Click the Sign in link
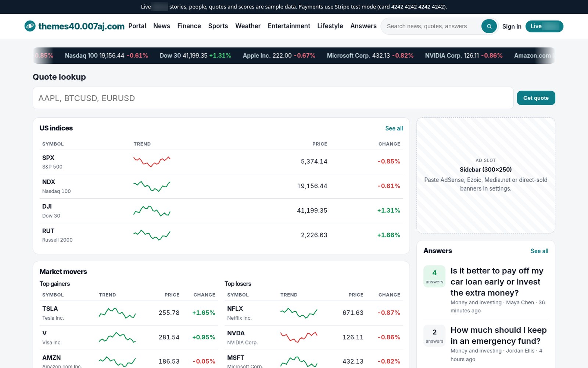The height and width of the screenshot is (368, 588). click(x=512, y=26)
